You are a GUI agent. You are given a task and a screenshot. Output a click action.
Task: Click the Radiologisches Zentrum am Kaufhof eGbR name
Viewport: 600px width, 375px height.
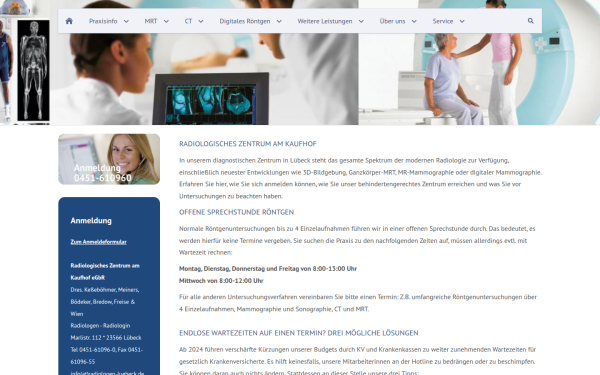coord(105,271)
